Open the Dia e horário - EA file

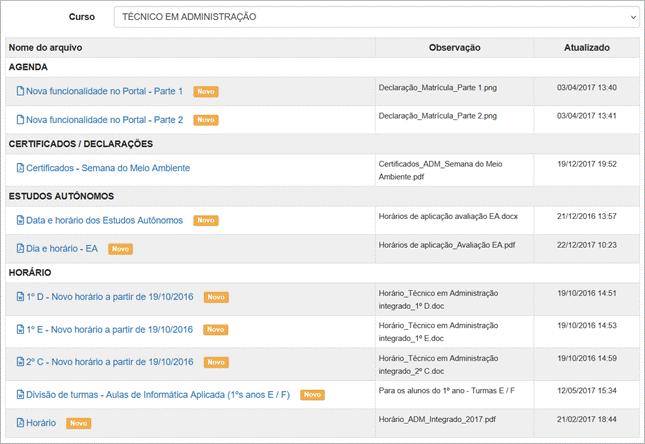pyautogui.click(x=62, y=248)
